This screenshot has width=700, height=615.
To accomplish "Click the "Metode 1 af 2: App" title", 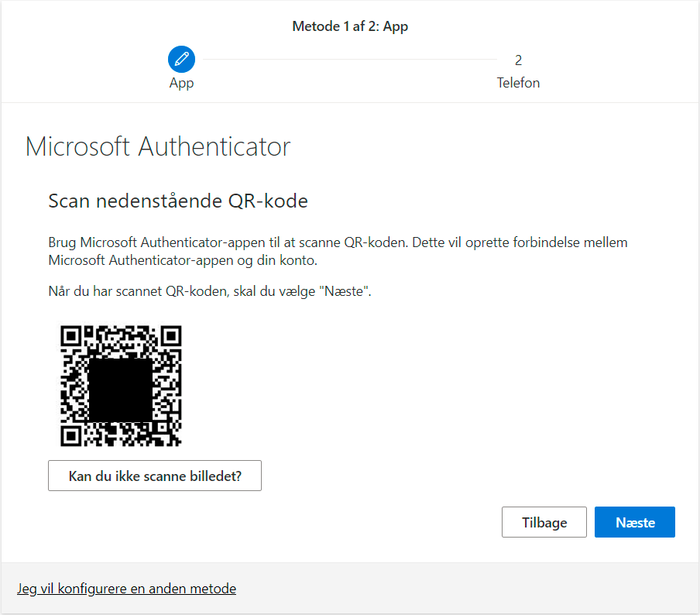I will pyautogui.click(x=350, y=26).
